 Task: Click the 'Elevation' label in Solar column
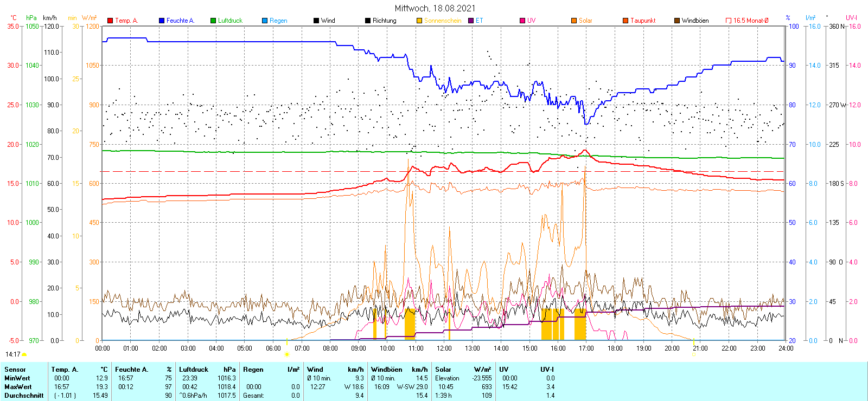click(x=447, y=378)
